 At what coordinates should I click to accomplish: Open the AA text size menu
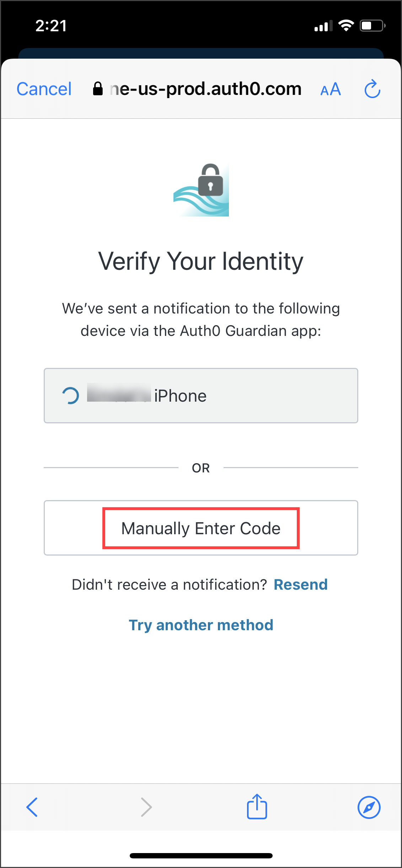pos(331,89)
